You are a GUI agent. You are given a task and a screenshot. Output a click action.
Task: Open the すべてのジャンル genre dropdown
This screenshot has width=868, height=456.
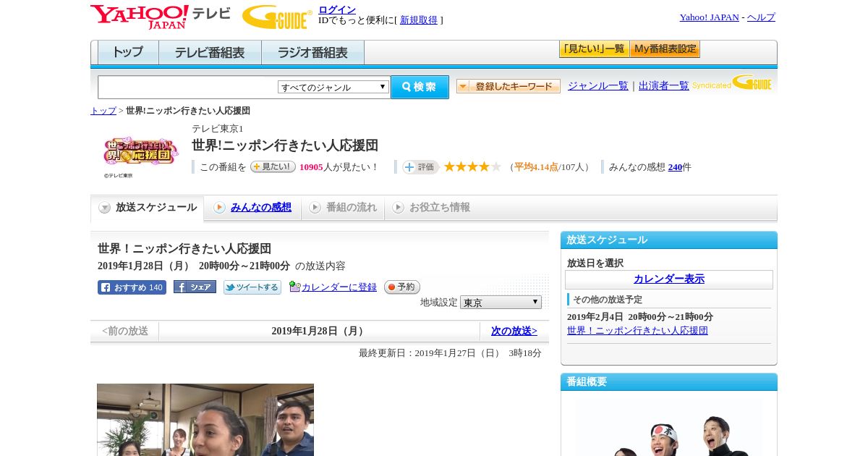[333, 87]
